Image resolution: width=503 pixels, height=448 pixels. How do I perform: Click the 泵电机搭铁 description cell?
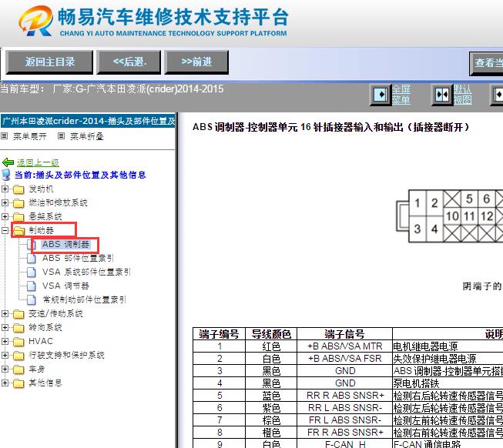click(x=448, y=383)
